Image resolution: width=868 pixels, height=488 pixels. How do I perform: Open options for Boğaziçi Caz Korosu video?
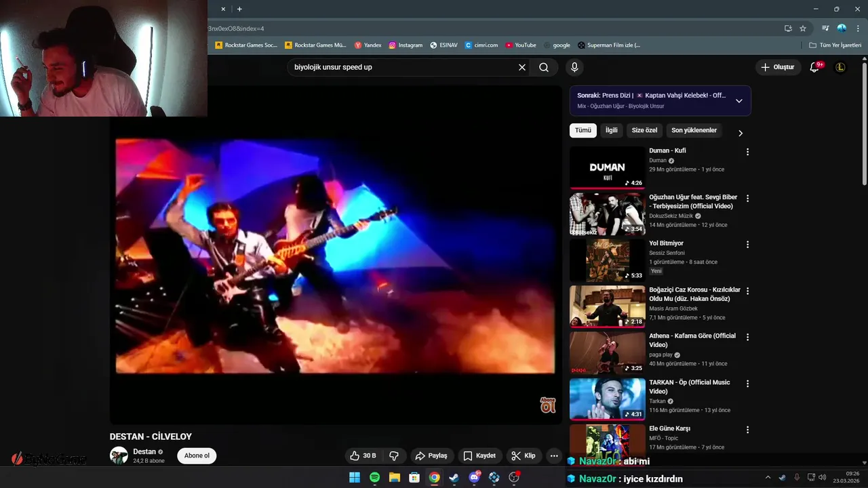pyautogui.click(x=747, y=291)
